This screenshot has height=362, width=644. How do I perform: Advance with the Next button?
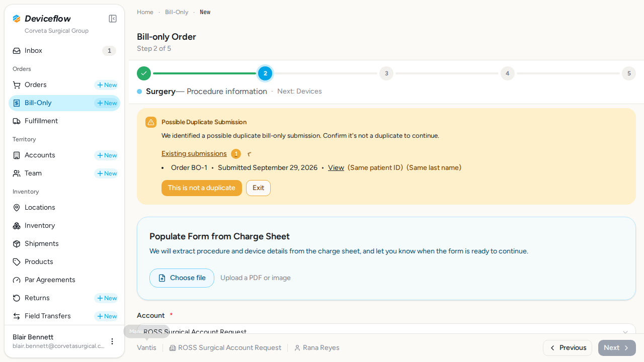pos(617,348)
